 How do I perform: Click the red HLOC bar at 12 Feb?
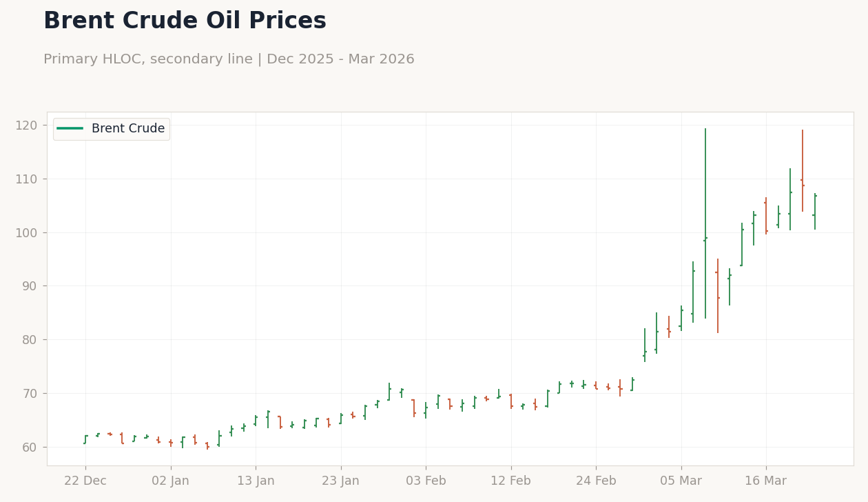510,401
